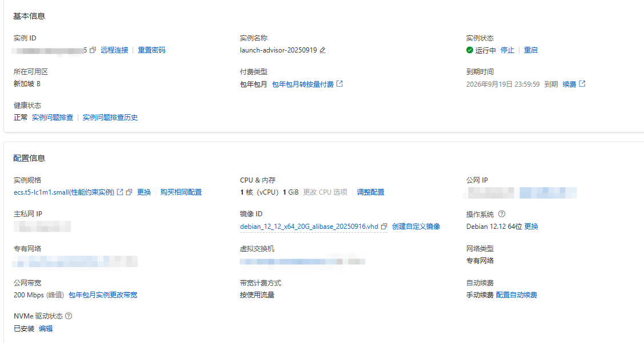Click 调整配置 under CPU & 内存

(x=371, y=192)
